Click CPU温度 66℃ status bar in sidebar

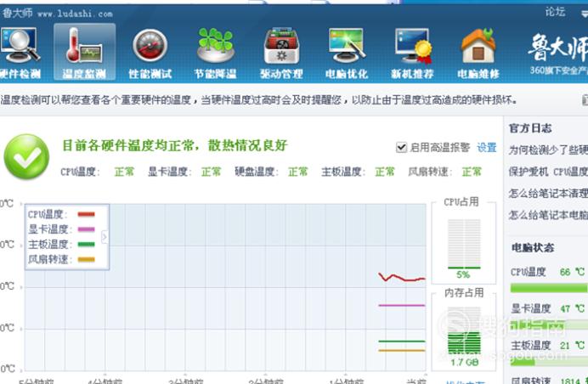549,288
